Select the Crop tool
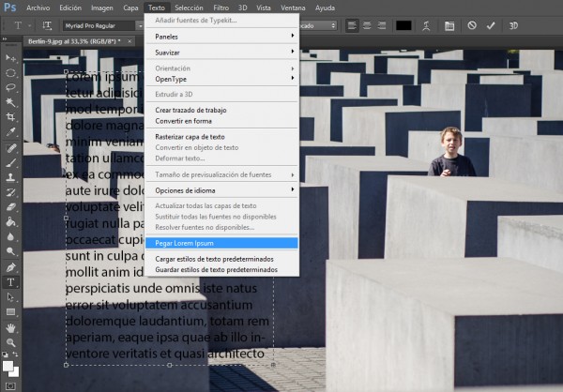This screenshot has width=563, height=392. tap(11, 116)
